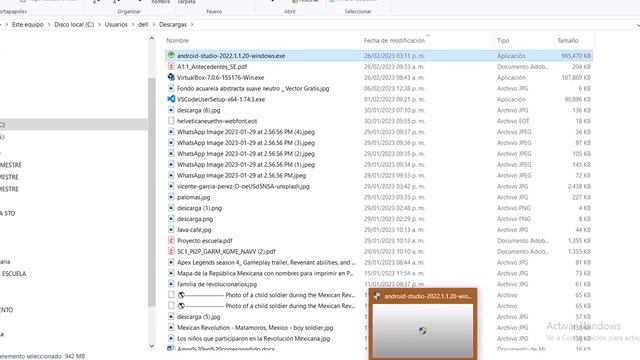Viewport: 640px width, 360px height.
Task: Click the Mexican Revolution - Matamoros jpg icon
Action: tap(171, 327)
